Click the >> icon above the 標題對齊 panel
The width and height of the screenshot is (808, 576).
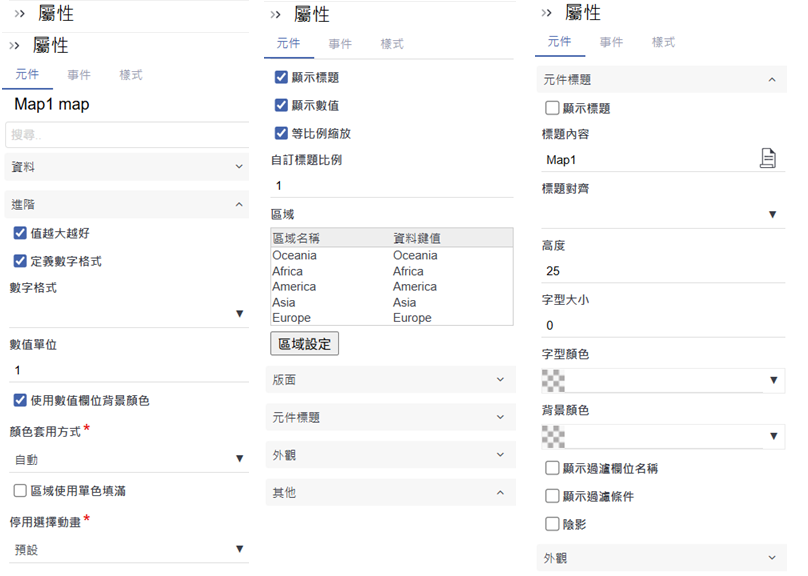pyautogui.click(x=546, y=12)
